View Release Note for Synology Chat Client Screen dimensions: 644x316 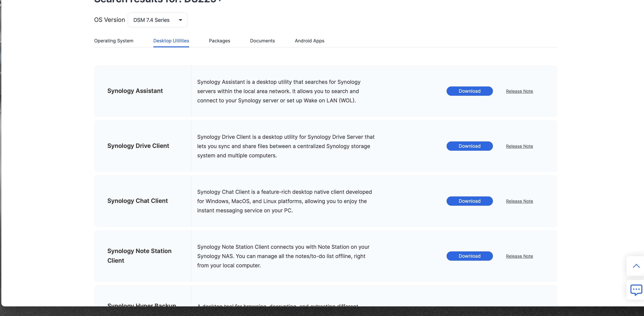[x=520, y=201]
